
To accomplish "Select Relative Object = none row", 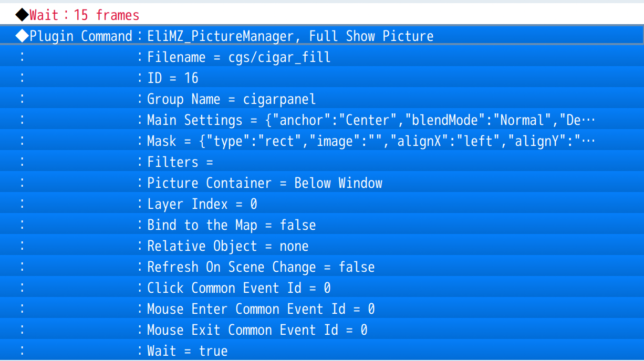I will pos(227,246).
